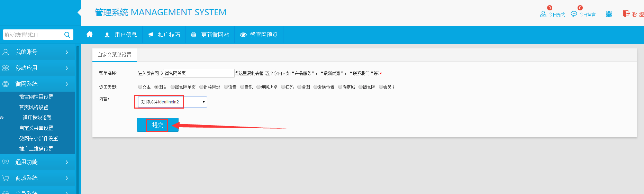This screenshot has height=194, width=644.
Task: Select the 文本 radio button
Action: (140, 87)
